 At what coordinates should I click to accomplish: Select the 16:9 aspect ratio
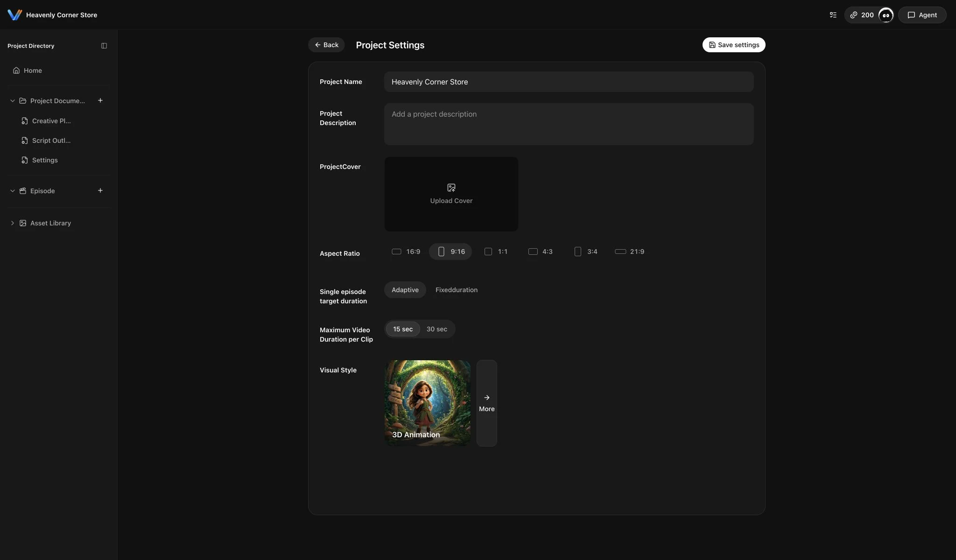(406, 252)
